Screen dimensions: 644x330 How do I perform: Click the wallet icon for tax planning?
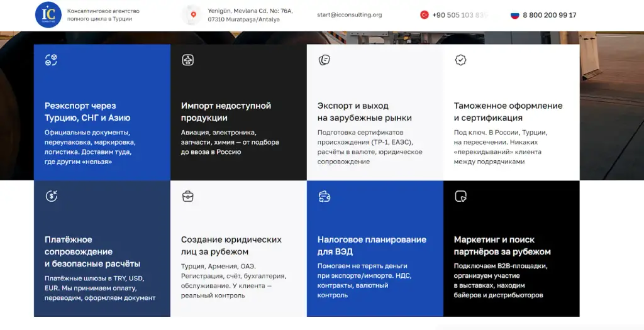pyautogui.click(x=325, y=196)
